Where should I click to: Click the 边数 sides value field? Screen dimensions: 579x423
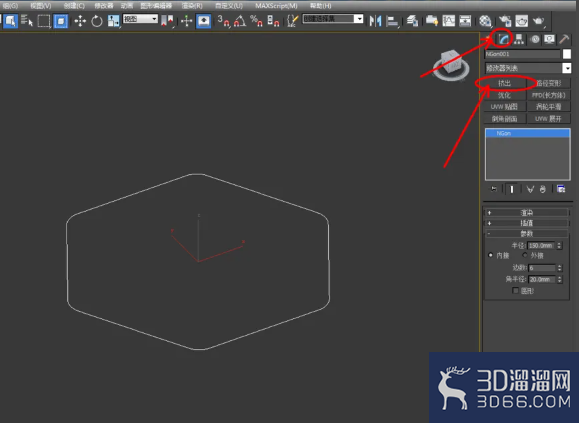tap(542, 268)
